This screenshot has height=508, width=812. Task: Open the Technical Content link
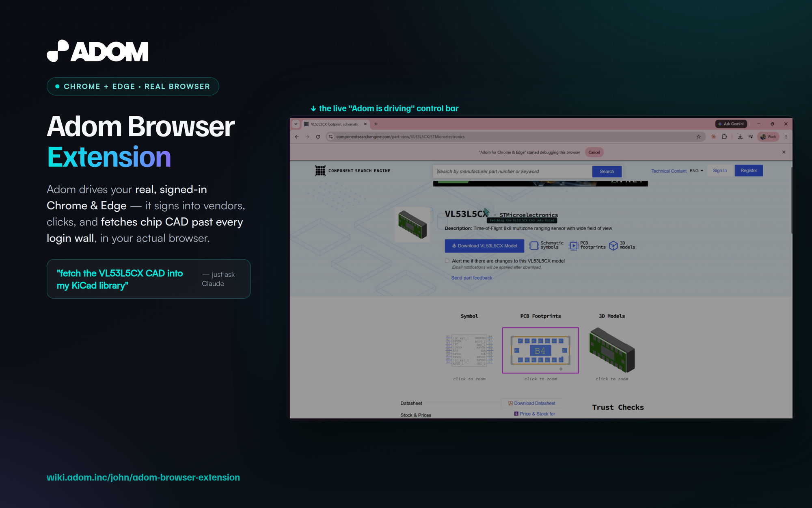click(669, 171)
